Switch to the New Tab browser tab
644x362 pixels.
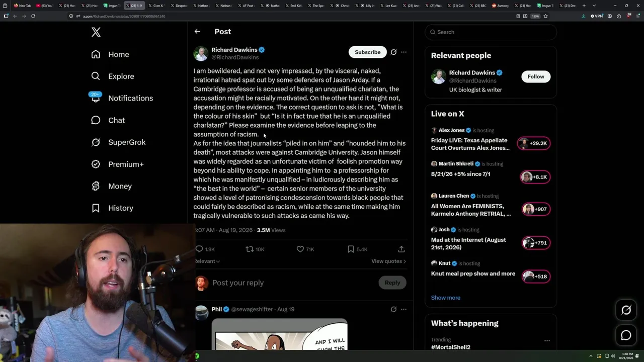[x=22, y=6]
